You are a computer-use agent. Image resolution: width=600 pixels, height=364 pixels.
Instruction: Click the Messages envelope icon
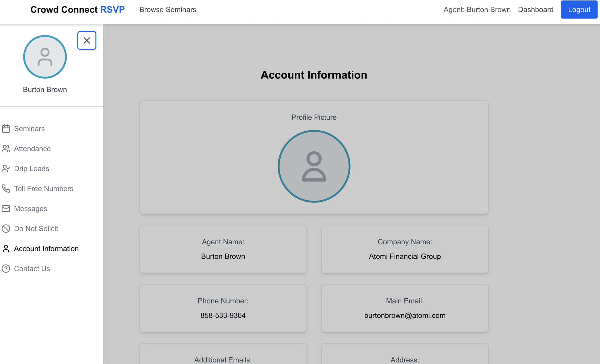point(6,209)
